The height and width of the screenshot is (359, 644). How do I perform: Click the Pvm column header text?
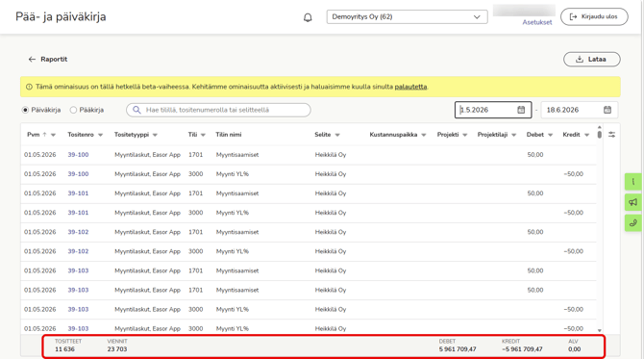click(34, 135)
